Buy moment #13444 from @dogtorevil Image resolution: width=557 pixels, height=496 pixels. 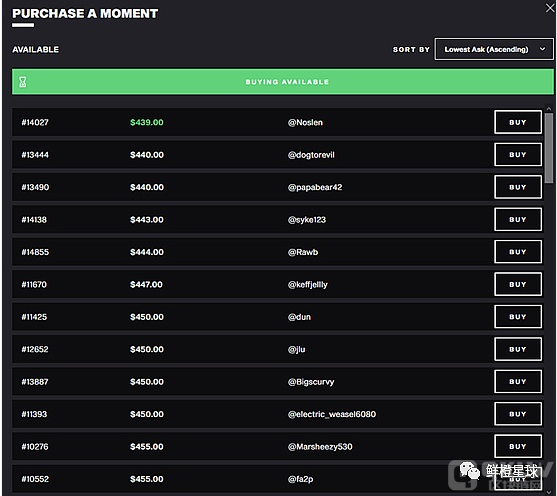pos(518,155)
